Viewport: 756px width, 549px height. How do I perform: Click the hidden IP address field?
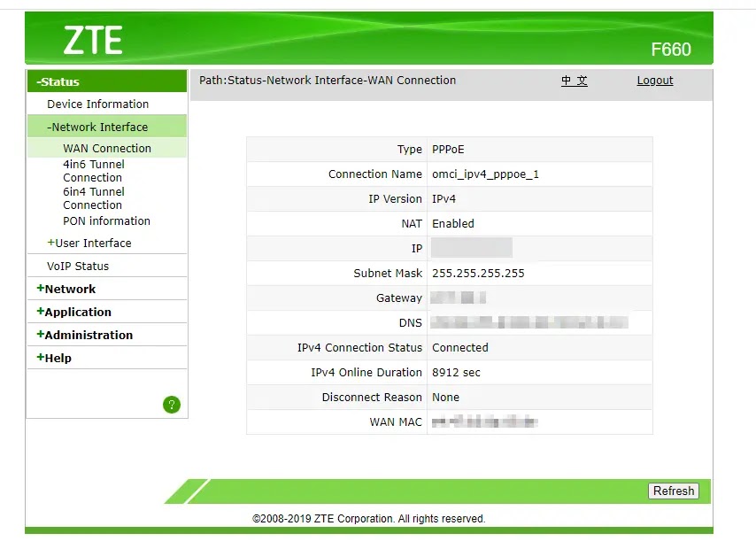tap(472, 248)
